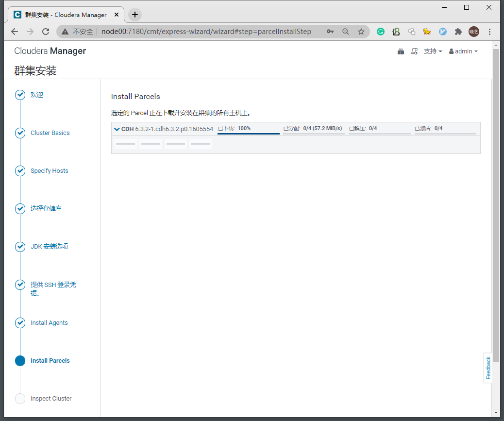This screenshot has height=421, width=504.
Task: Click the Inspect Cluster empty step circle
Action: pos(20,399)
